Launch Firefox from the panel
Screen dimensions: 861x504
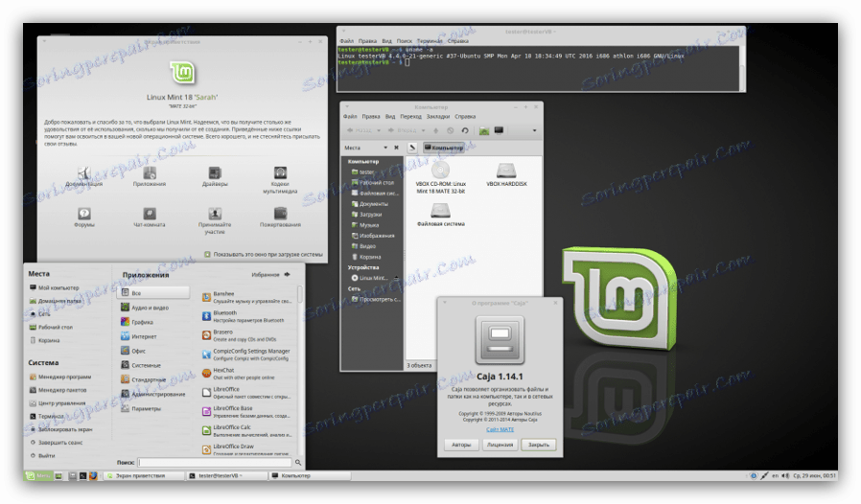point(93,476)
